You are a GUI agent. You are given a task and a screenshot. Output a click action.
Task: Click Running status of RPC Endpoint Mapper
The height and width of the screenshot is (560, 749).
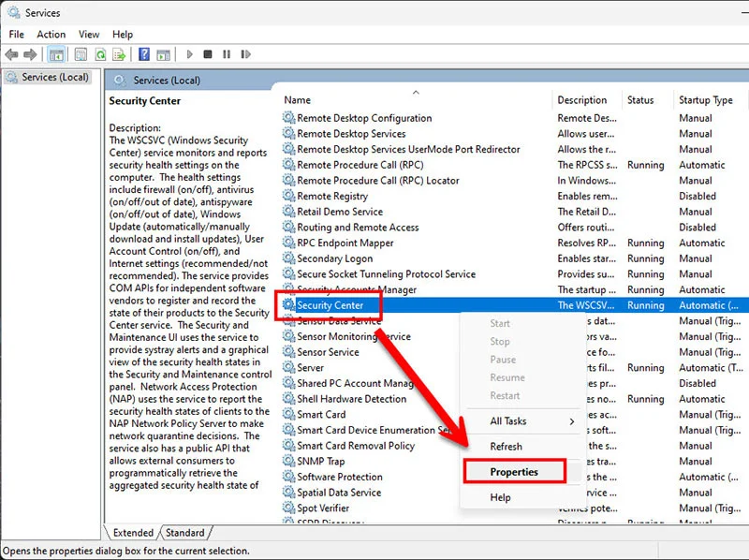[645, 243]
